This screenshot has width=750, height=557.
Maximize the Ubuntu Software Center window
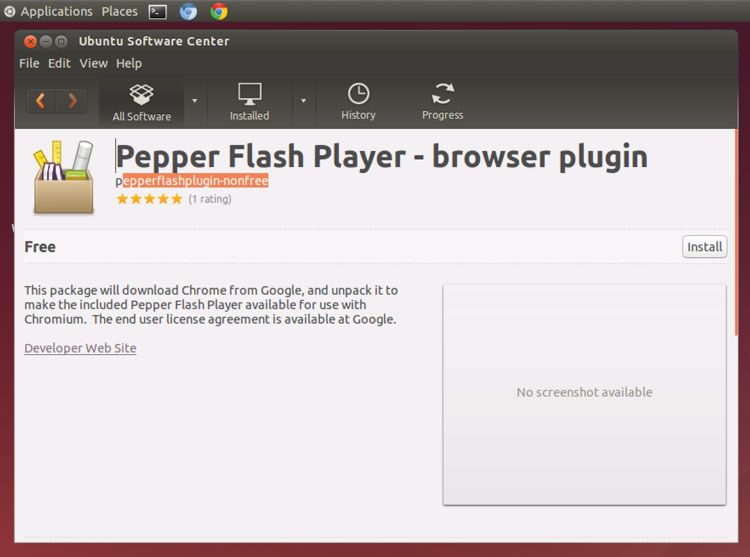point(61,42)
